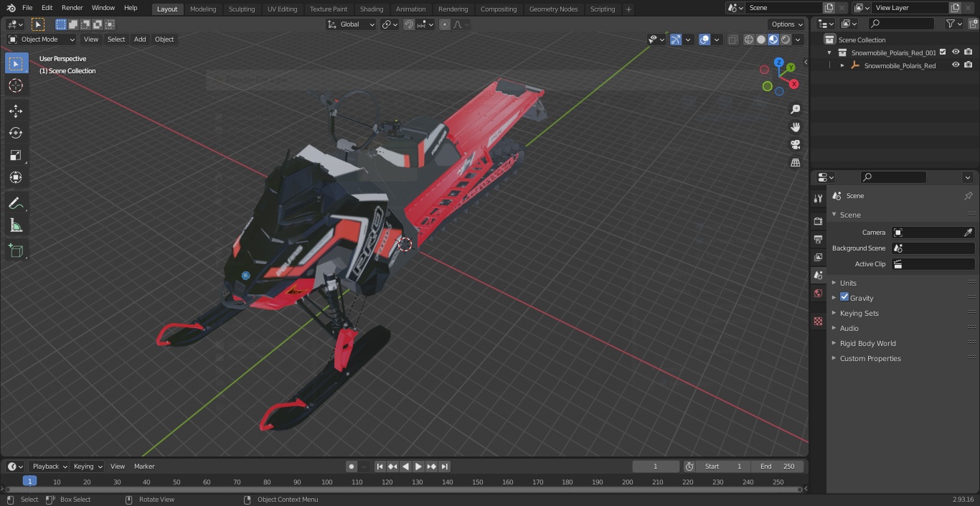The width and height of the screenshot is (980, 506).
Task: Expand the Audio panel
Action: pos(849,328)
